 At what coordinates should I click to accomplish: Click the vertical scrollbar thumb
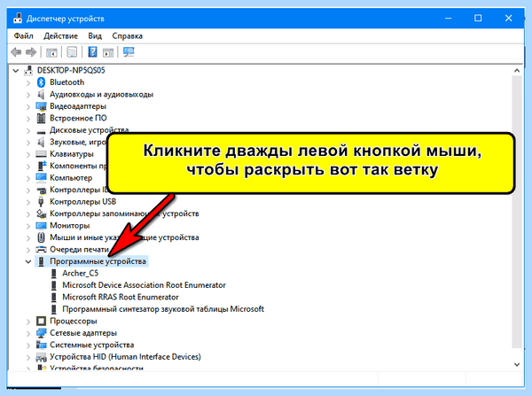coord(517,212)
